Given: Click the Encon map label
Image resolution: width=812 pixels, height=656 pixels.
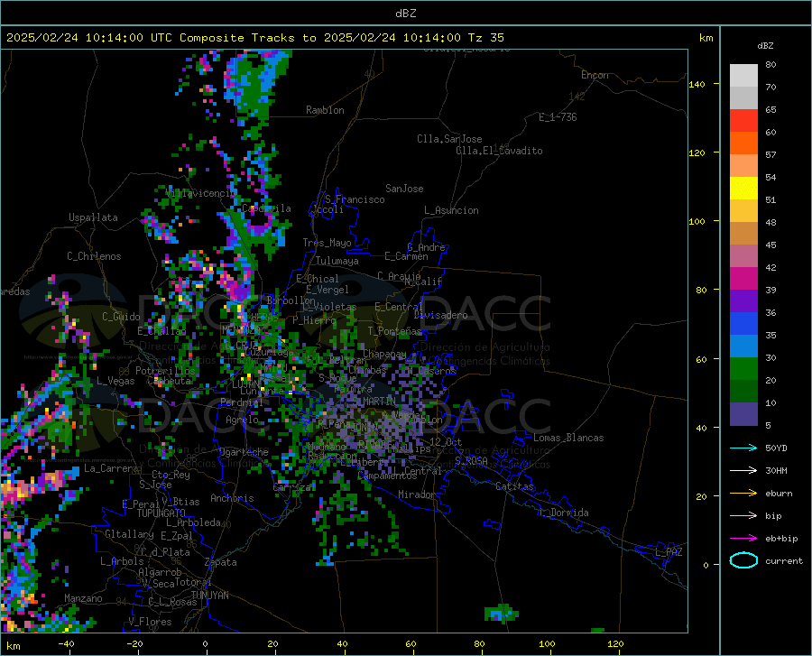Looking at the screenshot, I should click(595, 75).
